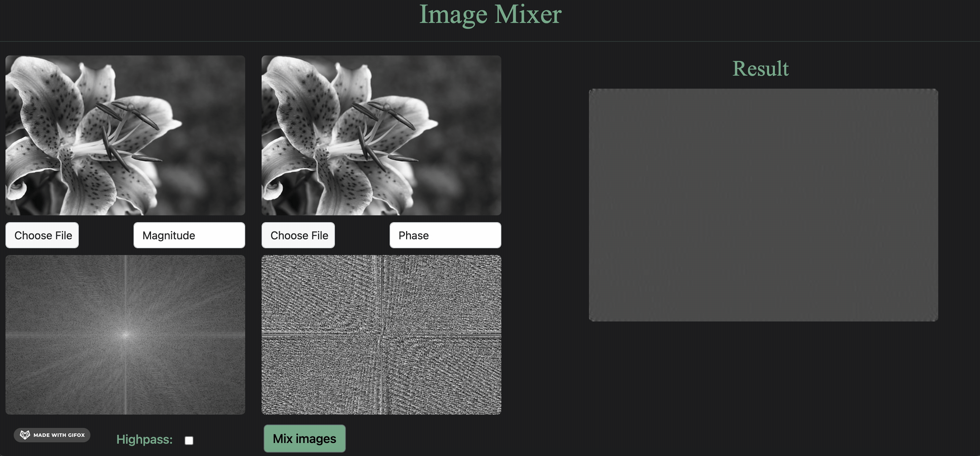Toggle the Highpass checkbox
The height and width of the screenshot is (456, 980).
pos(189,440)
